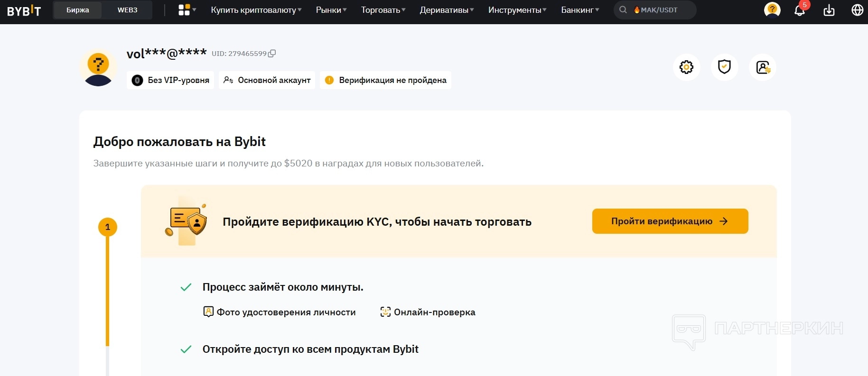Switch to the Биржа tab
The image size is (868, 376).
pyautogui.click(x=78, y=10)
